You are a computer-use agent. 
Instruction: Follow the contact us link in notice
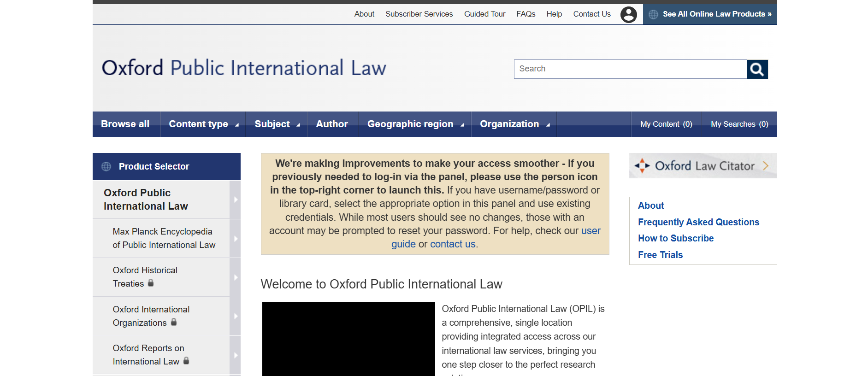pos(452,244)
